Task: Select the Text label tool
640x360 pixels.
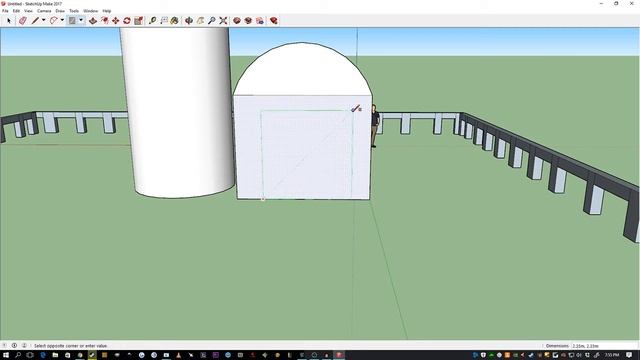Action: pos(164,20)
